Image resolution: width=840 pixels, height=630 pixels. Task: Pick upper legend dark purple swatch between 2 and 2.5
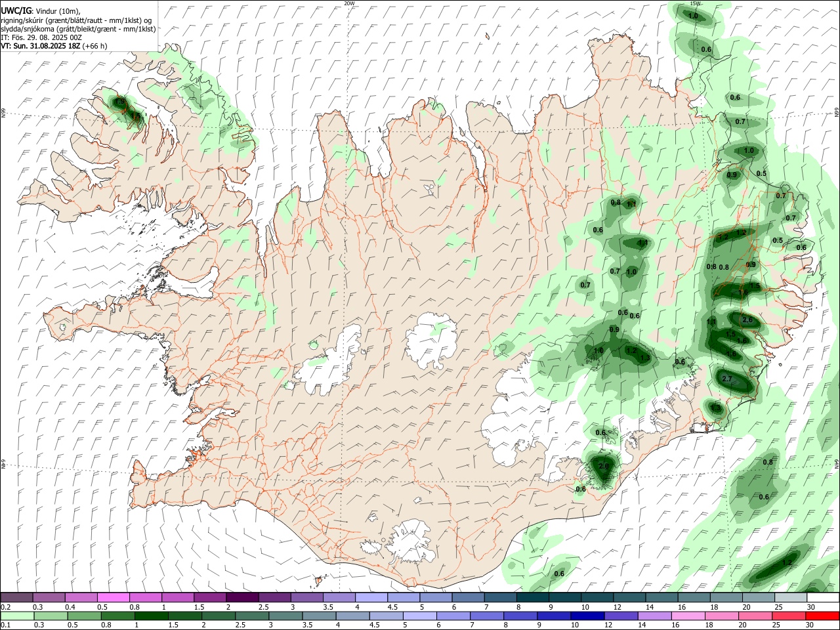click(x=242, y=598)
